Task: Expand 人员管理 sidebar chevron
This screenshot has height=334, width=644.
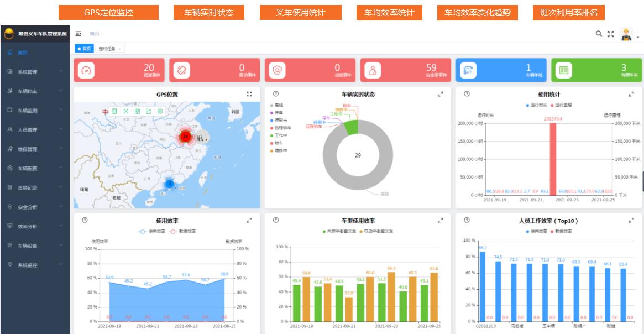Action: 61,129
